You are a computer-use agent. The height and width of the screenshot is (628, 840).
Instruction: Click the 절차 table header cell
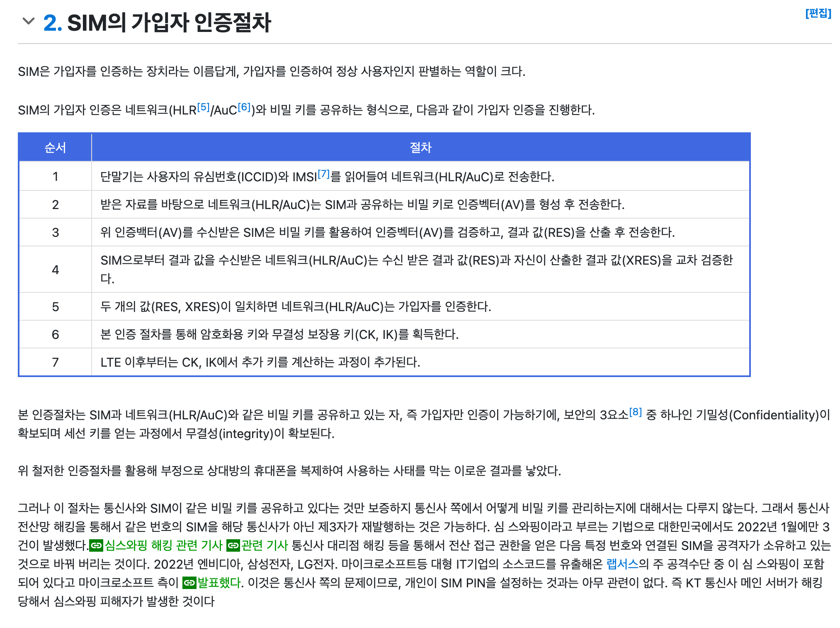(420, 147)
